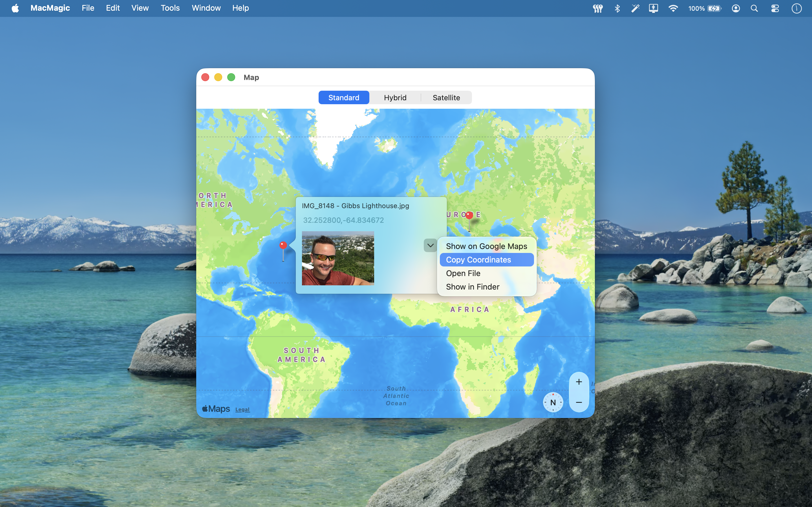Switch map to Hybrid view

[x=395, y=97]
